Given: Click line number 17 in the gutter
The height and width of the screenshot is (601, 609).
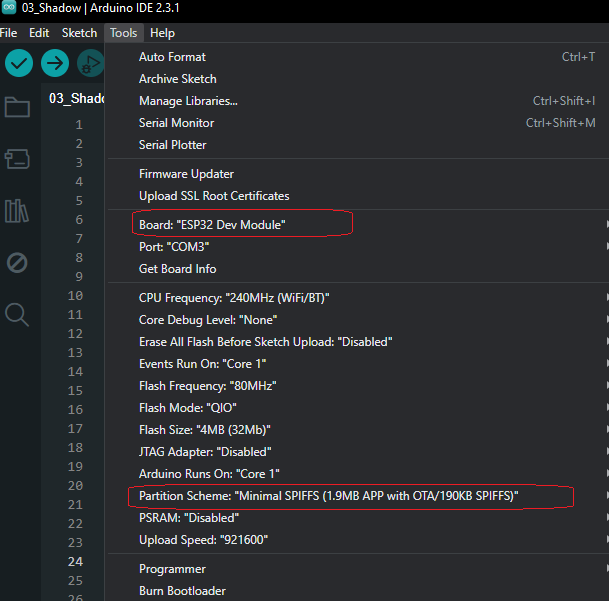Looking at the screenshot, I should click(75, 429).
